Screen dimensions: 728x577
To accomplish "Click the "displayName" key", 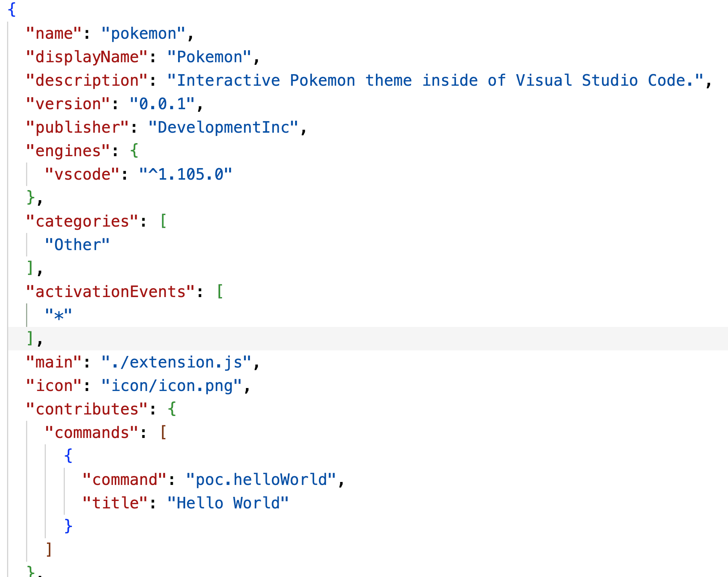I will coord(87,57).
